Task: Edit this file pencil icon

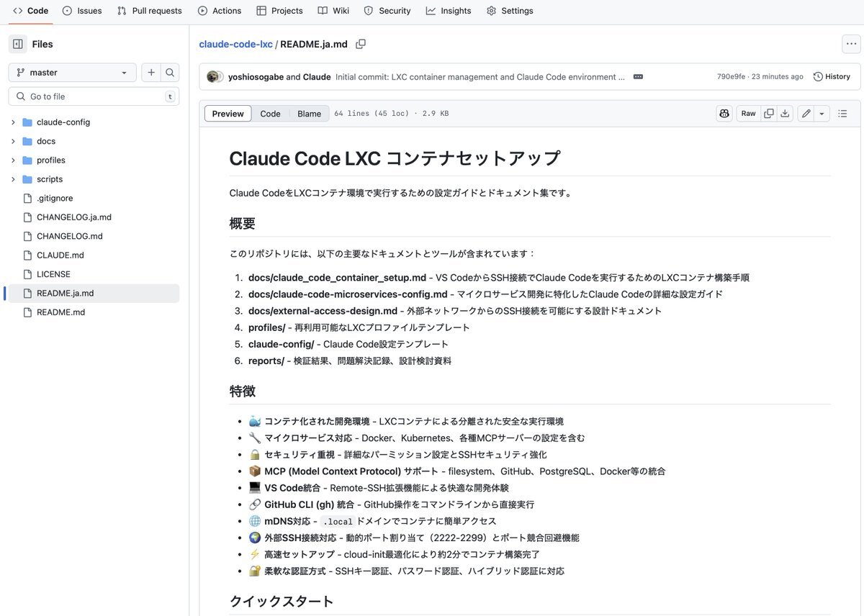Action: pos(806,114)
